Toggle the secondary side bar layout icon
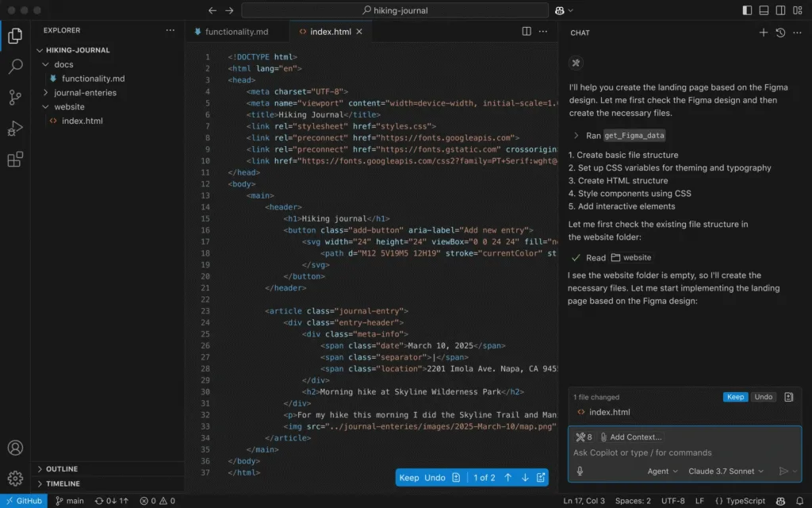 tap(780, 10)
